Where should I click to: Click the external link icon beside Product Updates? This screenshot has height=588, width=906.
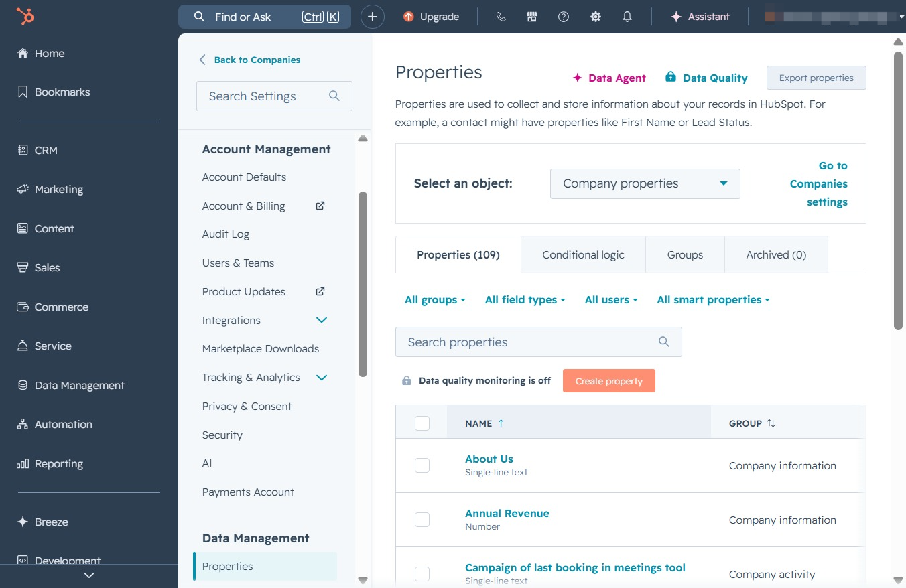tap(320, 291)
